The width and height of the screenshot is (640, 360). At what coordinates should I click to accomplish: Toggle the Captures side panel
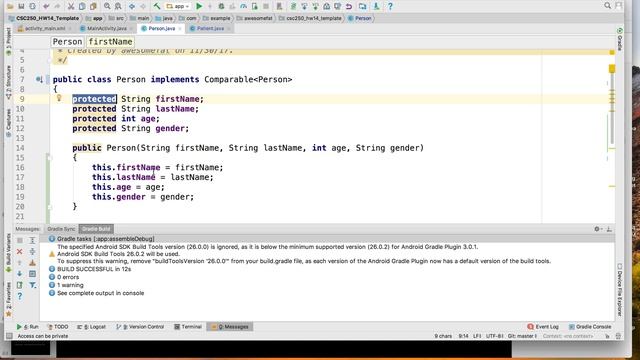(8, 122)
